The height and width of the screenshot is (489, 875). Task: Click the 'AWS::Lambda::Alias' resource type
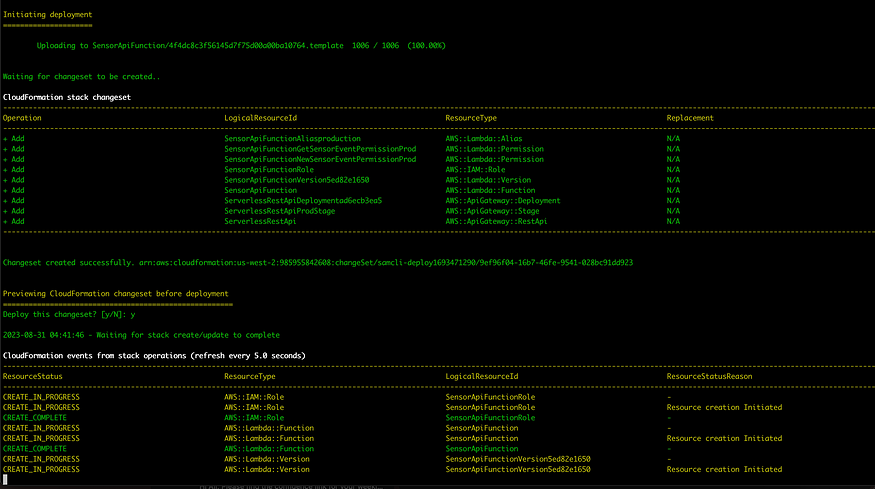tap(484, 138)
